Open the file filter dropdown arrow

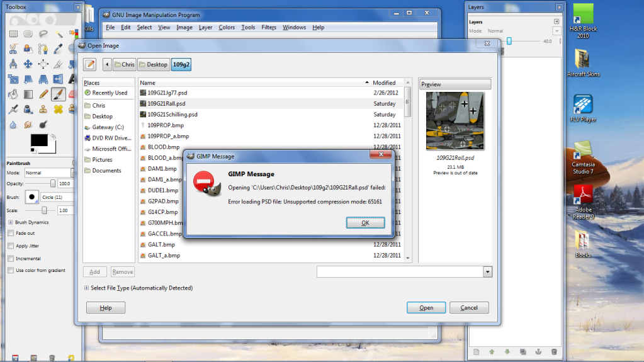pos(487,271)
